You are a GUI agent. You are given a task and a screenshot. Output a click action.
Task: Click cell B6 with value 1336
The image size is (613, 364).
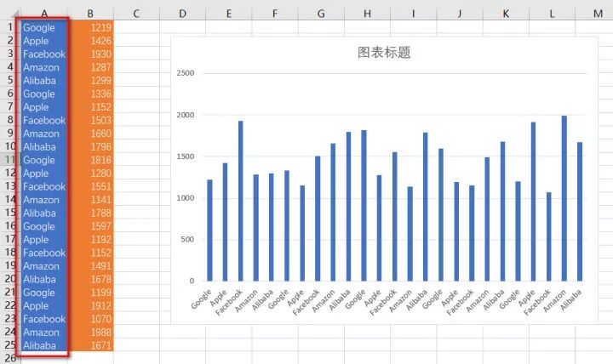pos(90,94)
